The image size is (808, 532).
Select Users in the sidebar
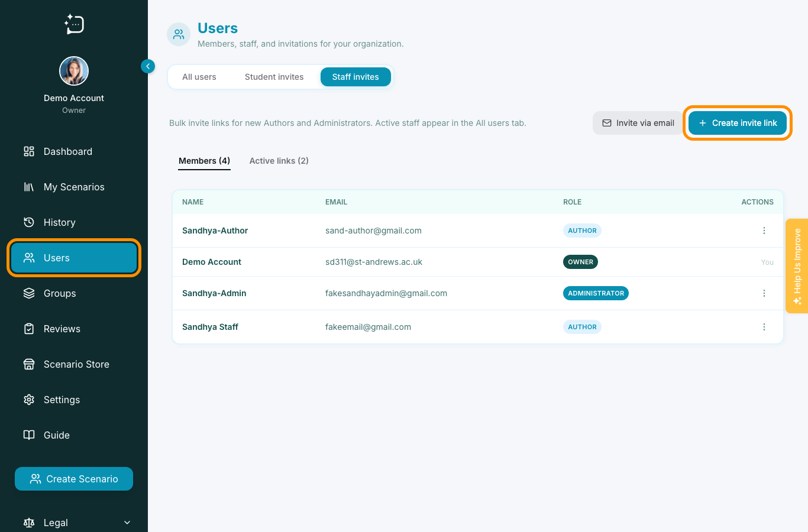pyautogui.click(x=74, y=258)
